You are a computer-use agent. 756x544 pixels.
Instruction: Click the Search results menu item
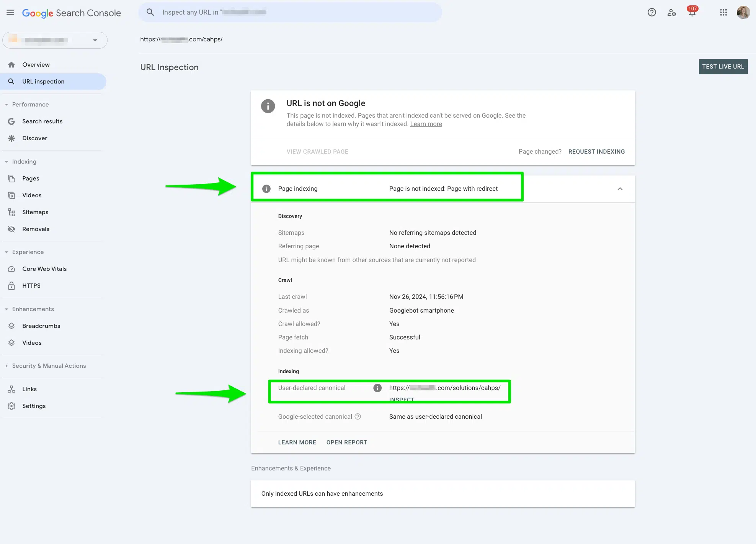point(42,121)
